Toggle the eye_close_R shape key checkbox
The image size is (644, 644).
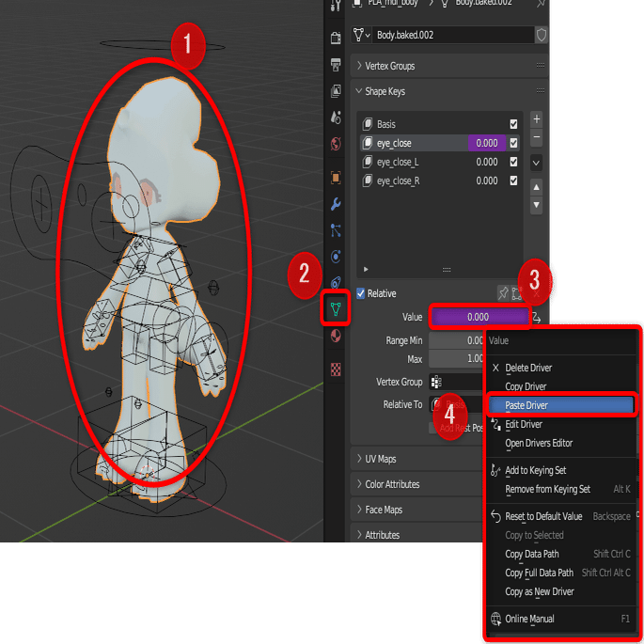(513, 181)
